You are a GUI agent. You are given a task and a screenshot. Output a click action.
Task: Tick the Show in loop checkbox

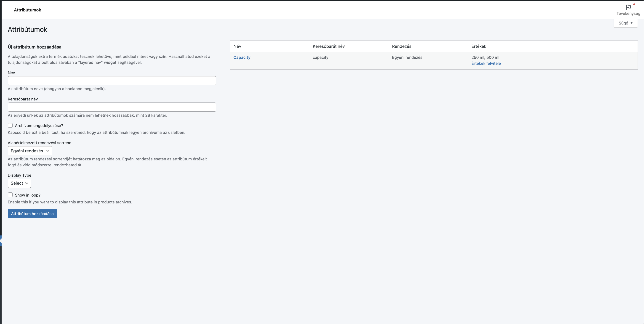coord(10,195)
